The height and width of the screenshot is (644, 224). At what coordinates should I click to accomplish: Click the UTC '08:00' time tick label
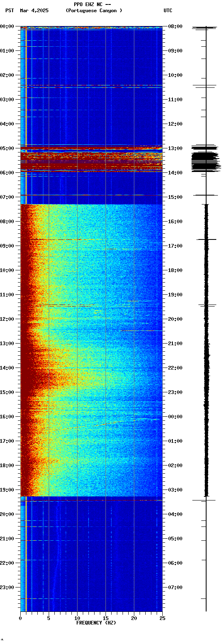point(175,26)
